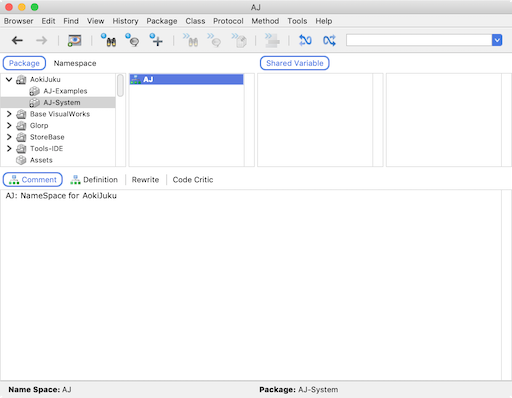Click the toolbar search input field
Viewport: 512px width, 398px height.
[419, 40]
